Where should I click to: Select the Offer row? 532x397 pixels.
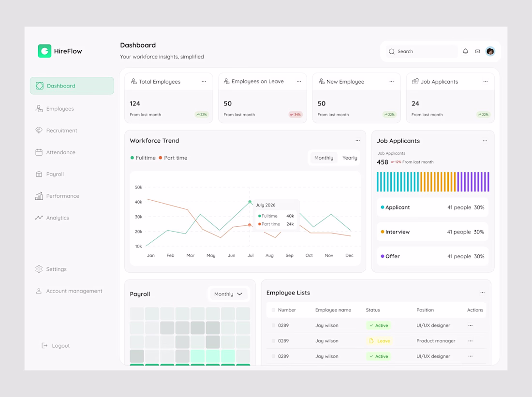point(432,256)
